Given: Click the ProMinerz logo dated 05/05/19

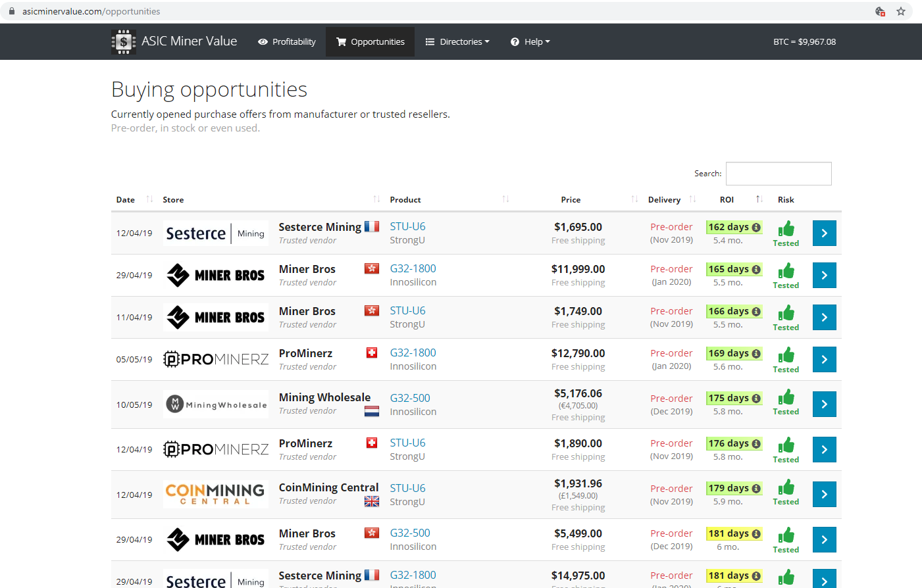Looking at the screenshot, I should pos(216,359).
